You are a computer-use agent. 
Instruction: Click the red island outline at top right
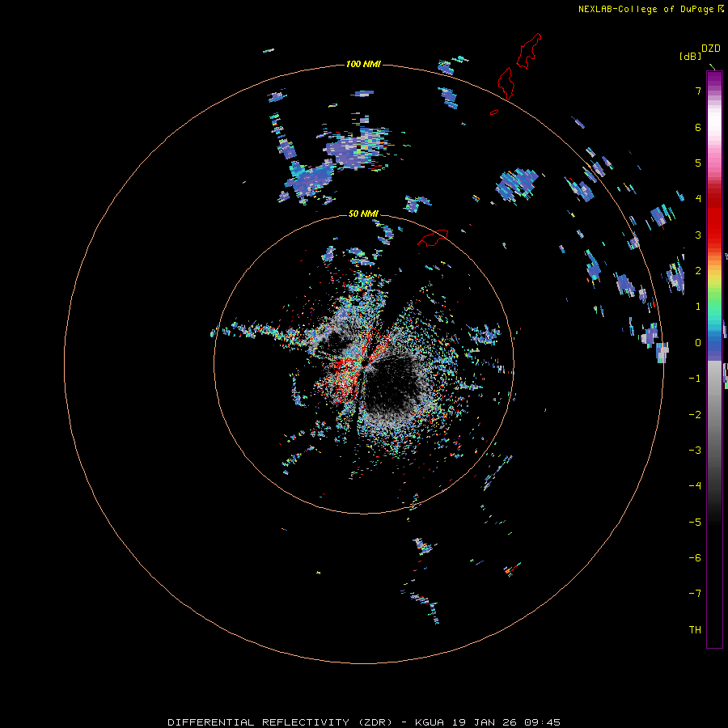click(528, 51)
